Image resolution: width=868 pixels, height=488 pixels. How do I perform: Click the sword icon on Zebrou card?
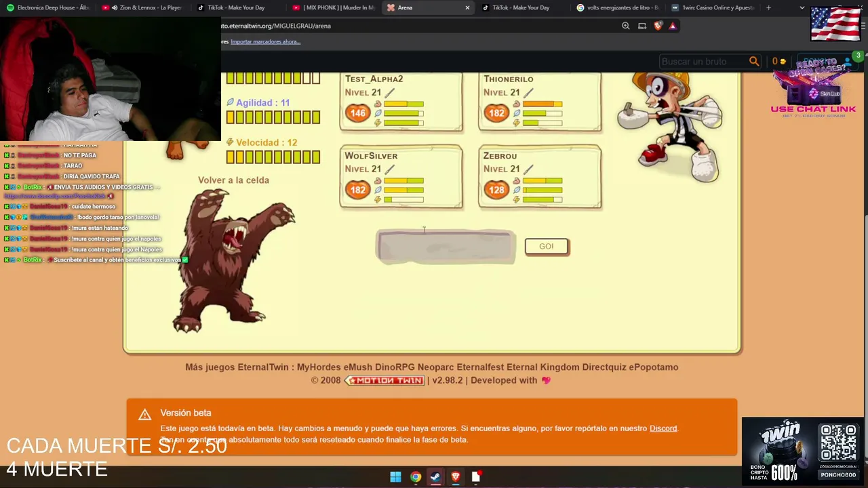coord(528,169)
